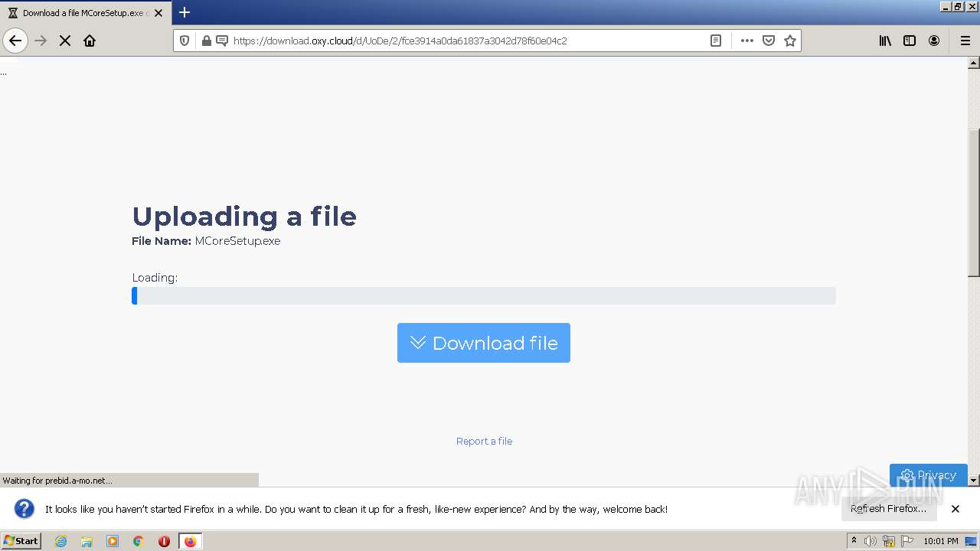Launch Internet Explorer from the taskbar
The image size is (980, 551).
pos(61,541)
